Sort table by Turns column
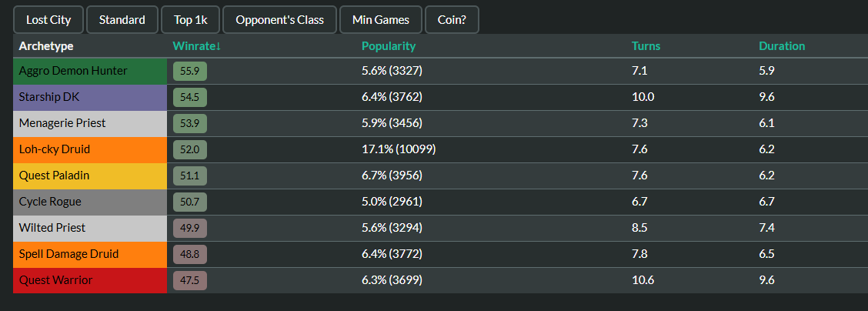868x311 pixels. click(x=646, y=46)
